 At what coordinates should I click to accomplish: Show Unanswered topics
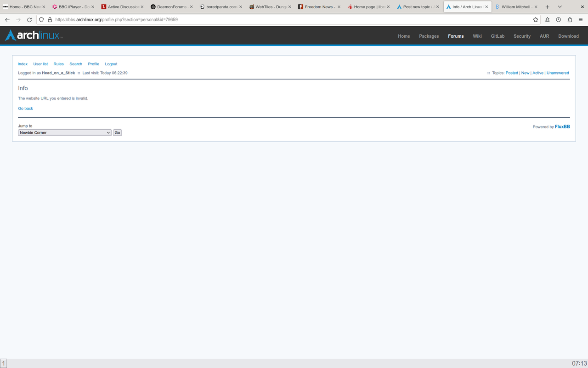(x=558, y=73)
